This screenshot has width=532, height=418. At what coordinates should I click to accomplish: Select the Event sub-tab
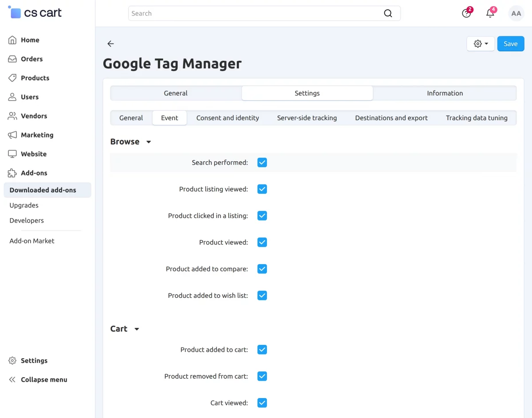[x=169, y=118]
